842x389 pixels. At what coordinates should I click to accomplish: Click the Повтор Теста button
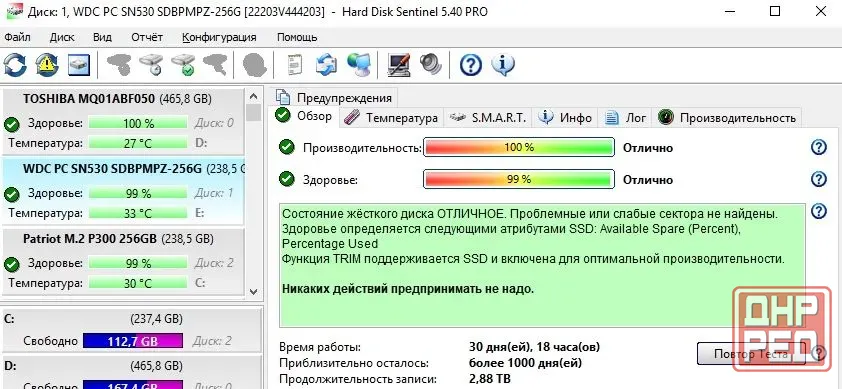pos(751,354)
